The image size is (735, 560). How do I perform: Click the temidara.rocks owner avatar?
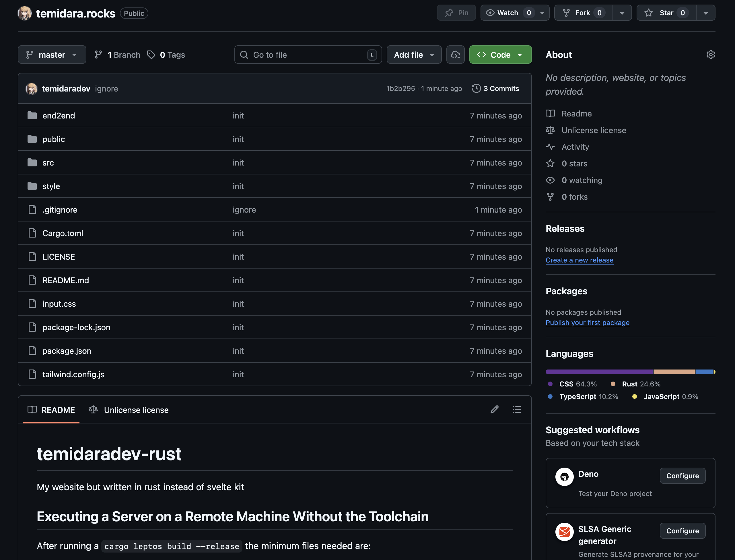[25, 13]
